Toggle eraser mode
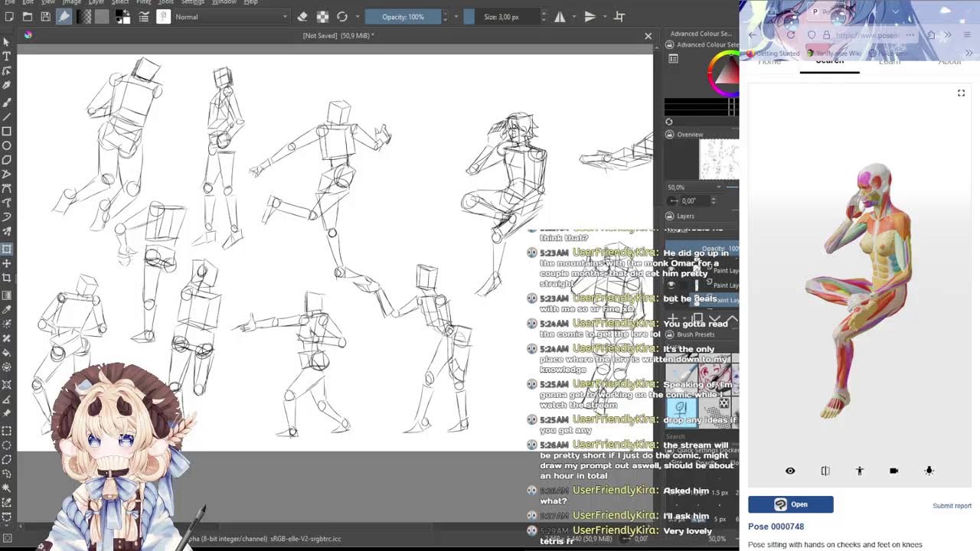This screenshot has height=551, width=980. (302, 17)
